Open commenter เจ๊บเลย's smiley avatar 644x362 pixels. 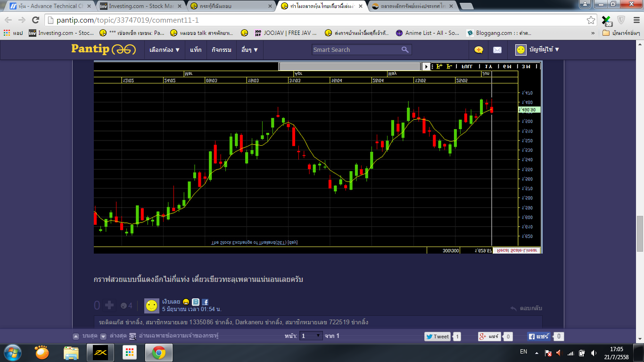point(151,306)
